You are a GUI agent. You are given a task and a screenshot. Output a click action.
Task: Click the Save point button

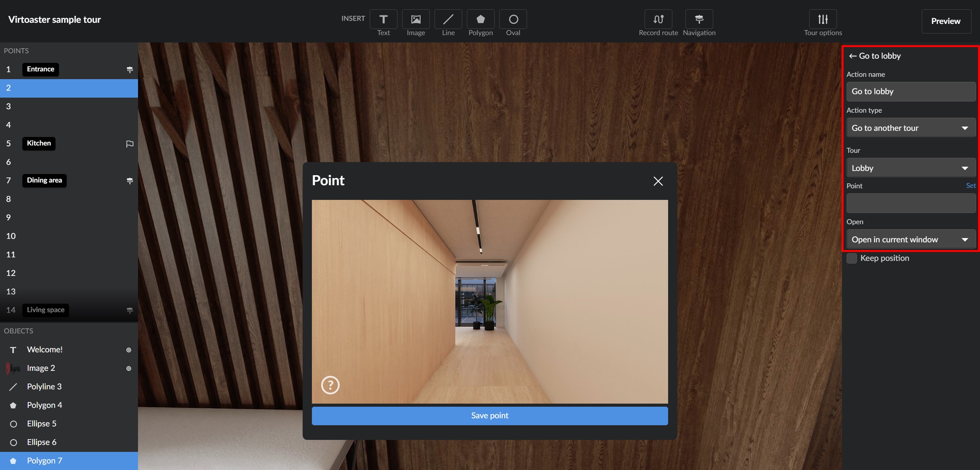tap(490, 416)
